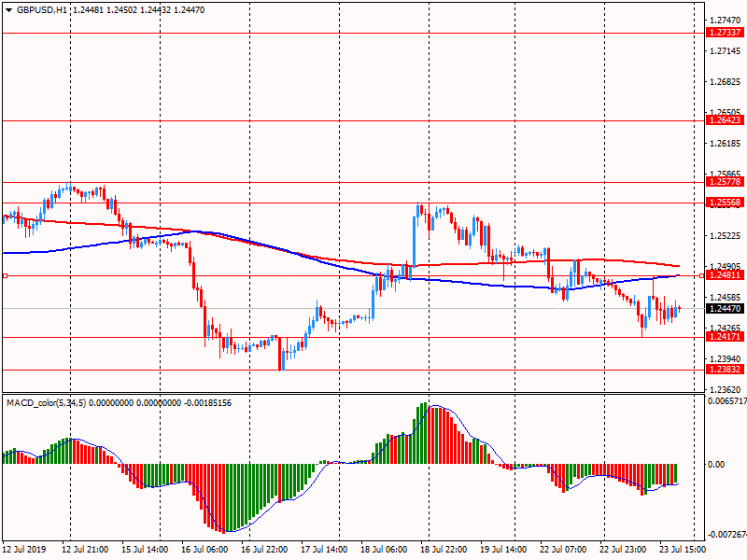Select the 1.27470 price scale value
Image resolution: width=747 pixels, height=560 pixels.
click(x=726, y=20)
